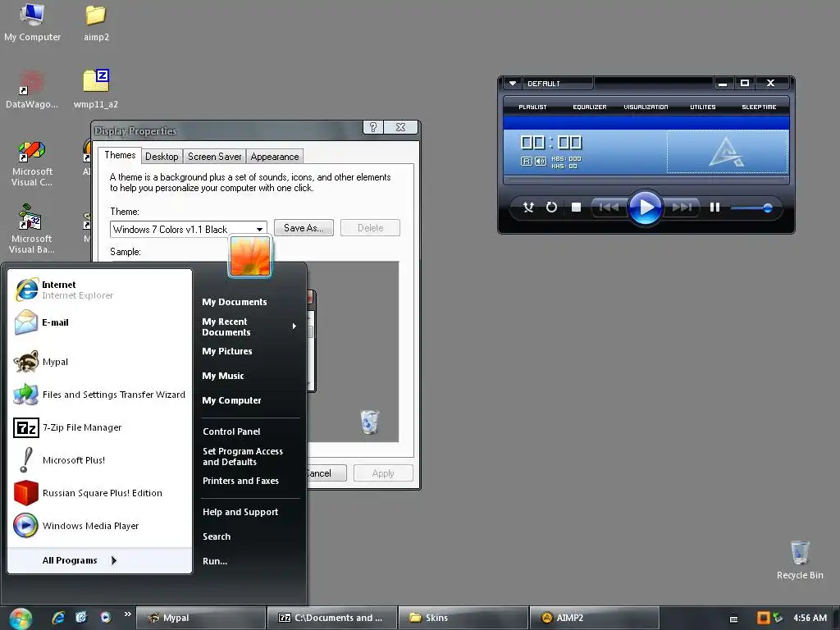Open the AIMP2 Playlist panel

[x=532, y=107]
